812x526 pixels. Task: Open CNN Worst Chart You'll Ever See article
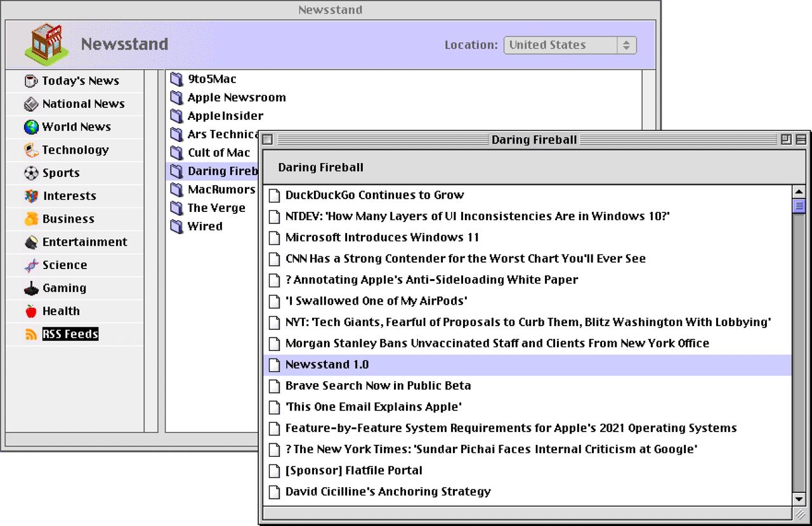(465, 258)
